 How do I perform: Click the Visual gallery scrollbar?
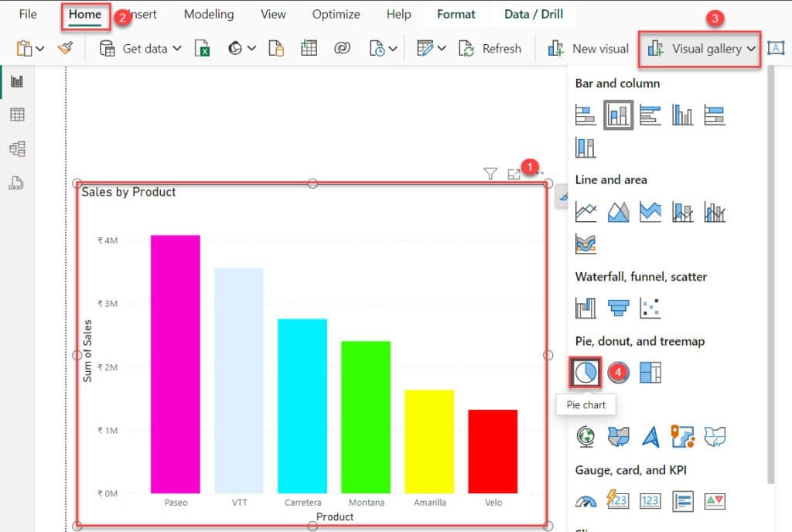coord(770,275)
